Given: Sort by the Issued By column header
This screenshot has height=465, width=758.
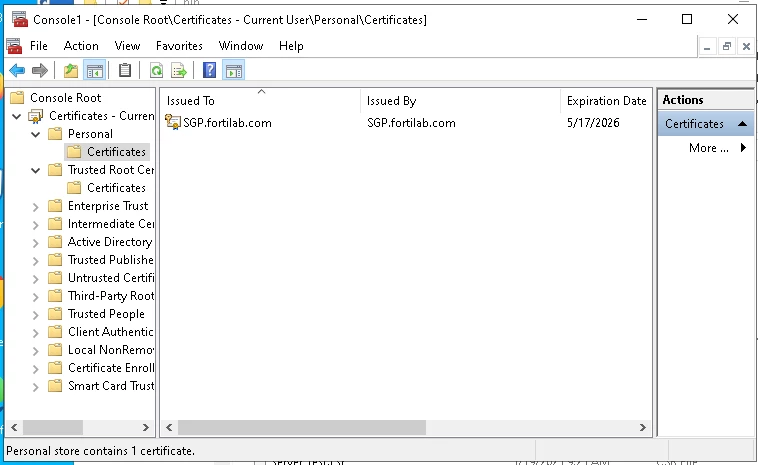Looking at the screenshot, I should click(x=460, y=101).
